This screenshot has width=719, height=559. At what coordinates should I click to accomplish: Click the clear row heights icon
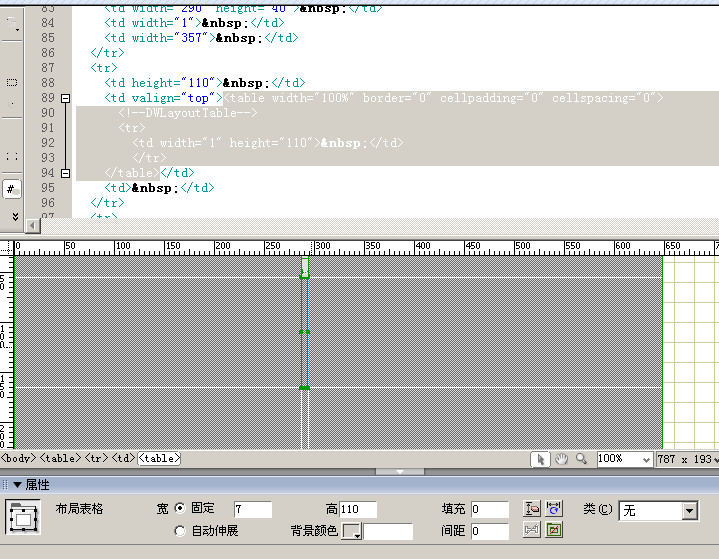532,509
